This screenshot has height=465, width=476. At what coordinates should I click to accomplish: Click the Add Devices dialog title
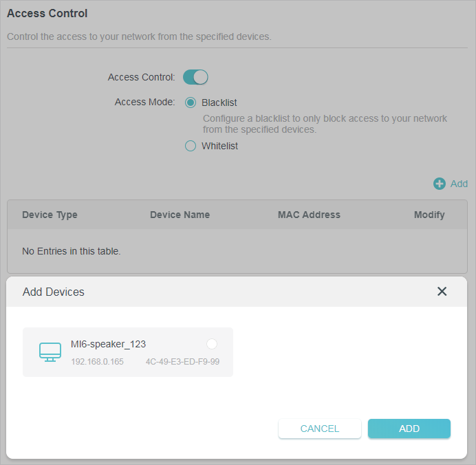pyautogui.click(x=54, y=292)
